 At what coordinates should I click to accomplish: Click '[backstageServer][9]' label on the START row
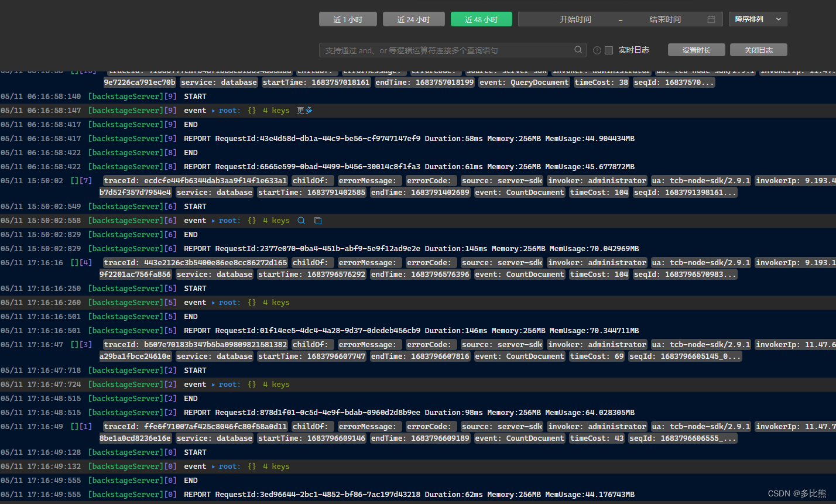coord(132,97)
